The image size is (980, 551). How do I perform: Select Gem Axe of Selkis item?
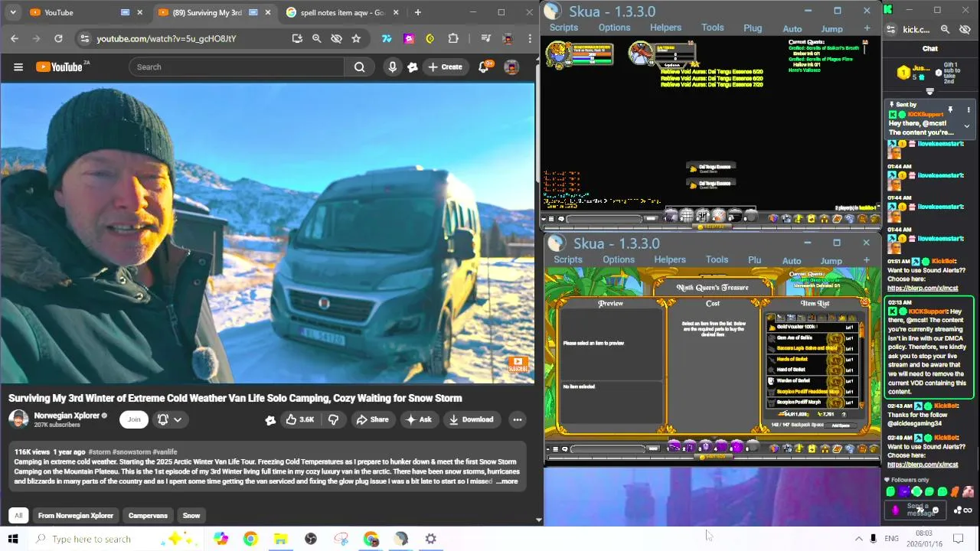click(x=812, y=337)
